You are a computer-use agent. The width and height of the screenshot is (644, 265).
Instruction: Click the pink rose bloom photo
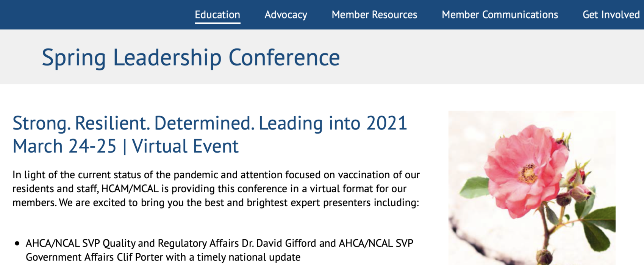(532, 188)
